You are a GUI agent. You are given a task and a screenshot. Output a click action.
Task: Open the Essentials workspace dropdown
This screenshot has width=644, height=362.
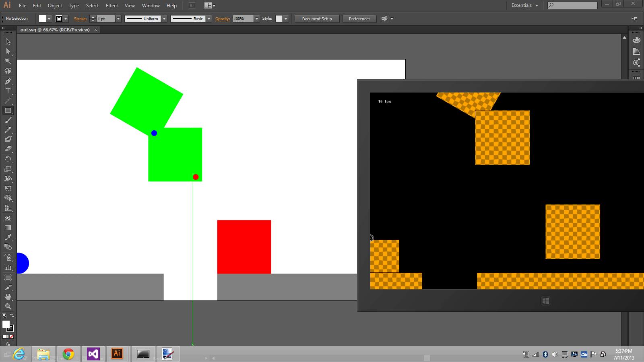tap(524, 5)
